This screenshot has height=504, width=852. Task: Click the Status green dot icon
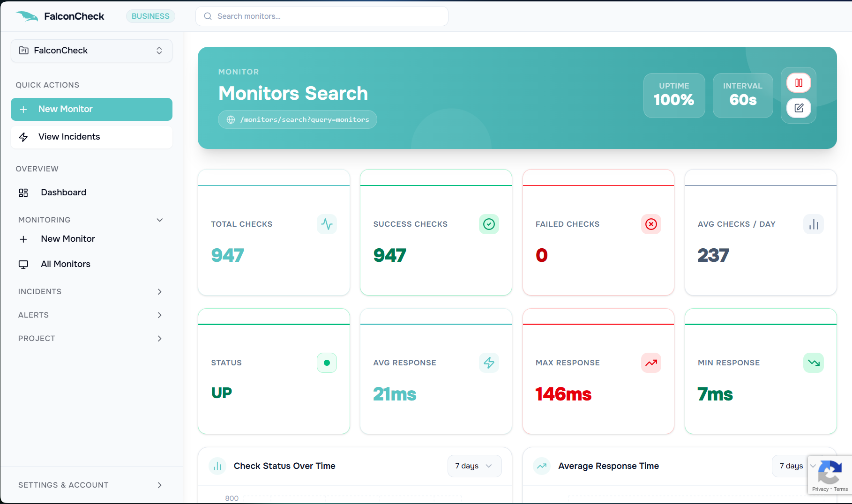pos(327,363)
